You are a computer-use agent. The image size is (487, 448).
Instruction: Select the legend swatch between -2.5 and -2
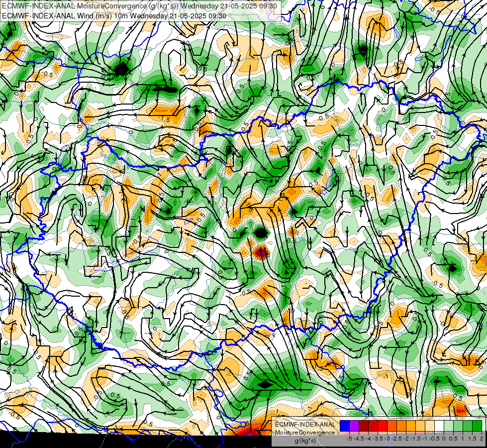coord(401,426)
